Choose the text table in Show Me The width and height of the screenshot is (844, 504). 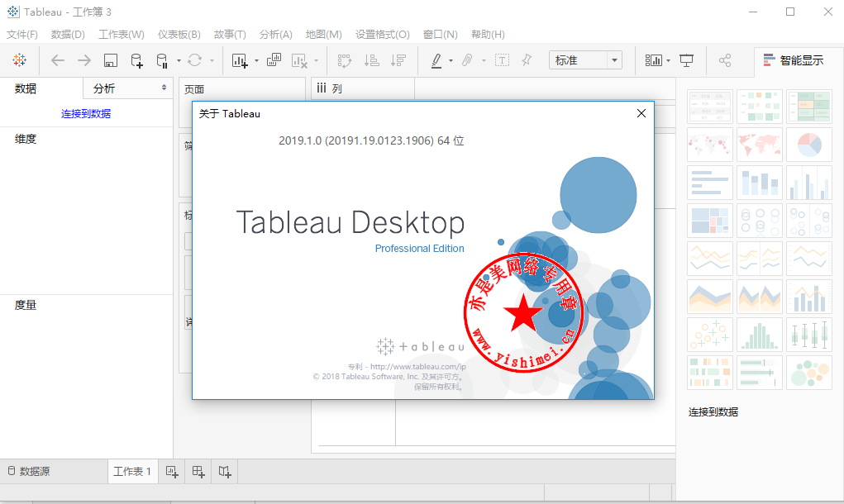[x=710, y=107]
